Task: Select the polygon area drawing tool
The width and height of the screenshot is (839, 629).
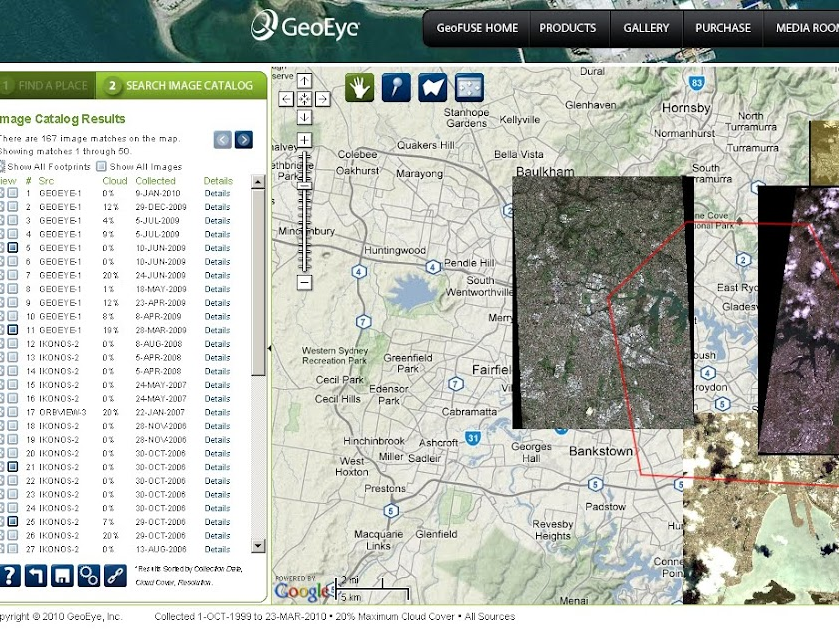Action: (x=433, y=87)
